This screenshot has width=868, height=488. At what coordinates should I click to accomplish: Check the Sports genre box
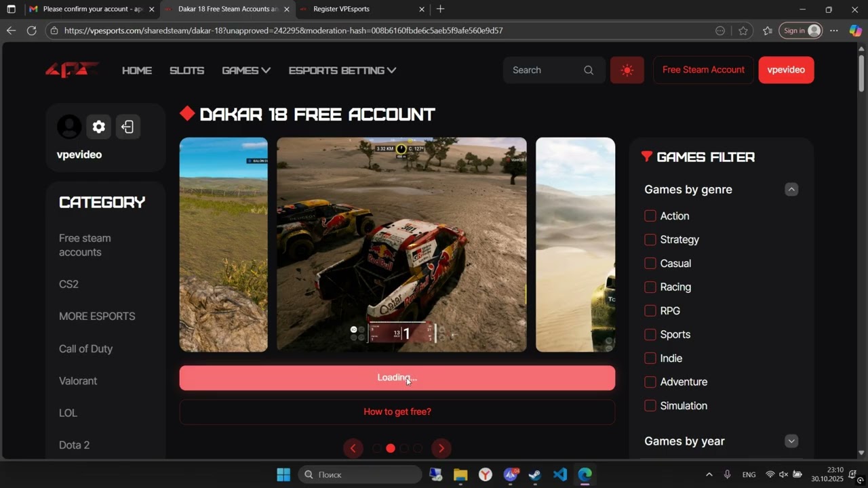pyautogui.click(x=650, y=334)
